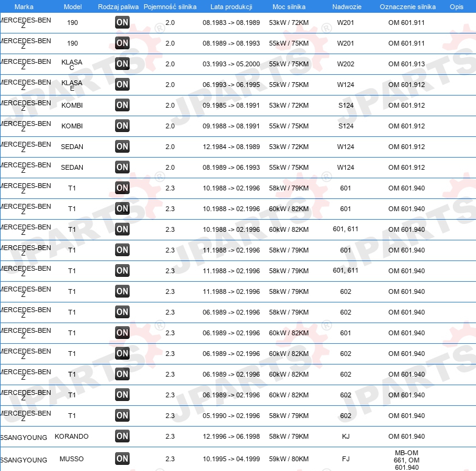Click the Opis column header
This screenshot has height=471, width=476.
click(x=457, y=7)
